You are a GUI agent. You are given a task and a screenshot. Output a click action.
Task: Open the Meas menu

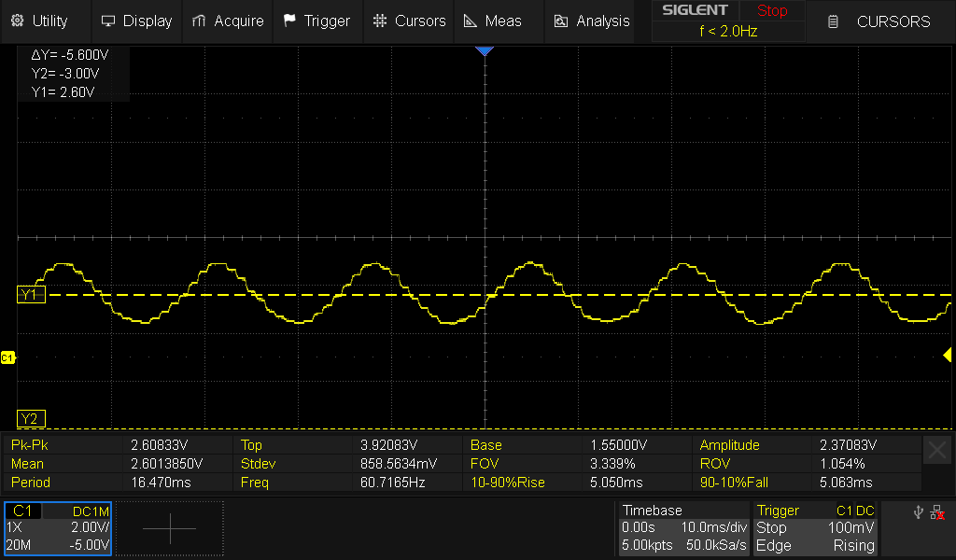(499, 21)
